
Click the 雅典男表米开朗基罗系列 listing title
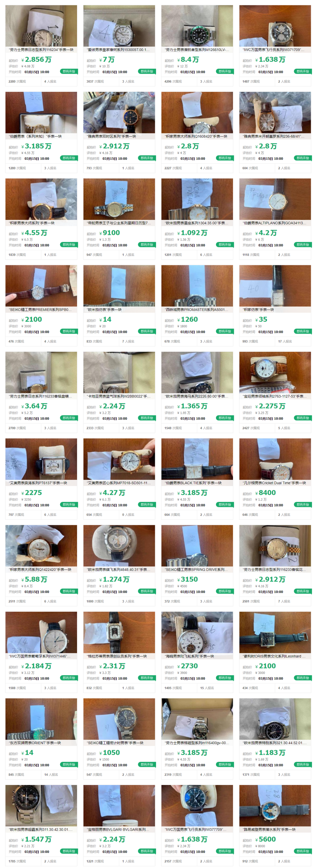tap(274, 137)
